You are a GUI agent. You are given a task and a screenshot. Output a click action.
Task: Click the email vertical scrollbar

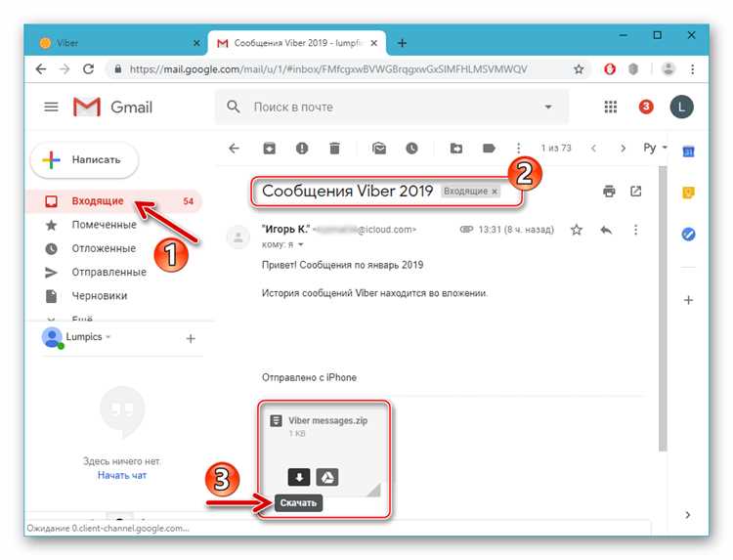[663, 309]
